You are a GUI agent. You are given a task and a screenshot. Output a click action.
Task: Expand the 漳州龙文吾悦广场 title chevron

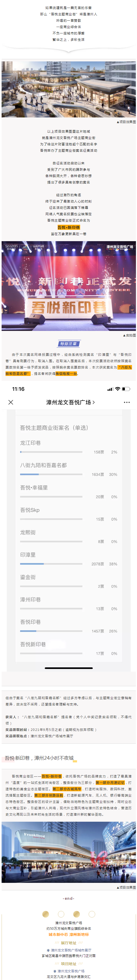(94, 402)
